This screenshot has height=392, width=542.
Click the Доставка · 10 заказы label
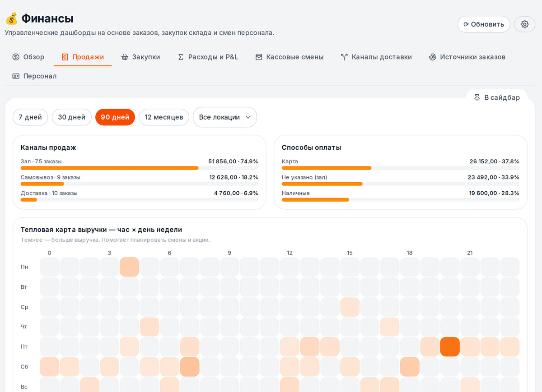point(49,193)
